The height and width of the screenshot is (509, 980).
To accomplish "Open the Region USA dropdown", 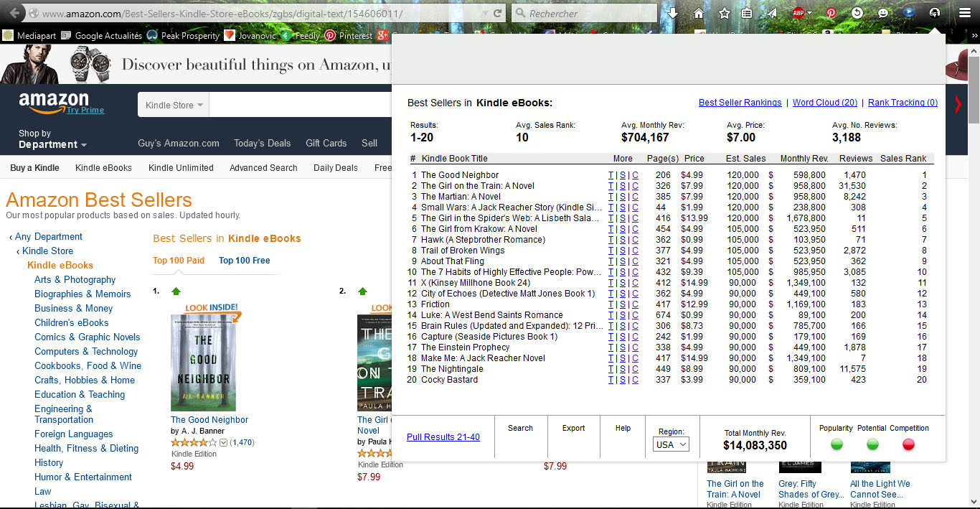I will tap(671, 444).
